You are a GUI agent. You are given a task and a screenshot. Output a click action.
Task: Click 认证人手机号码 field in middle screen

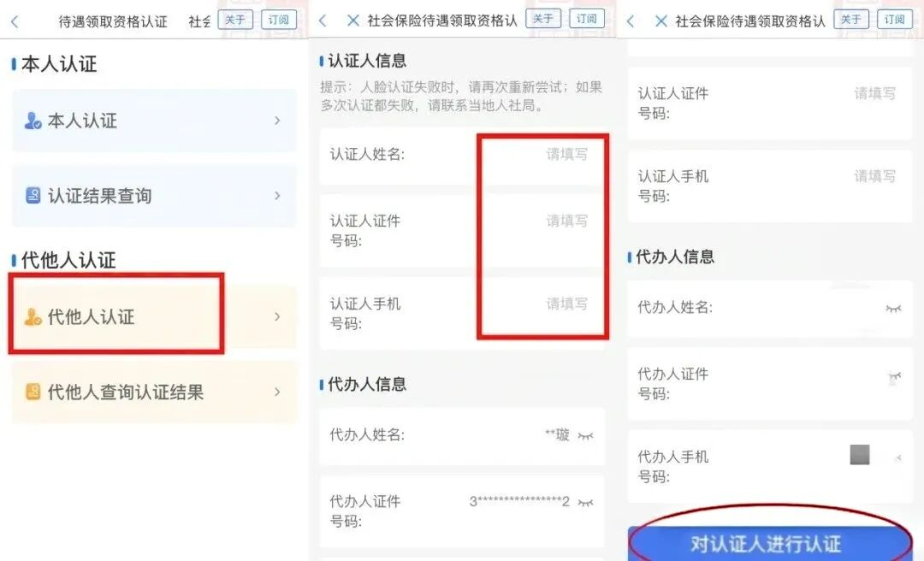tap(463, 314)
